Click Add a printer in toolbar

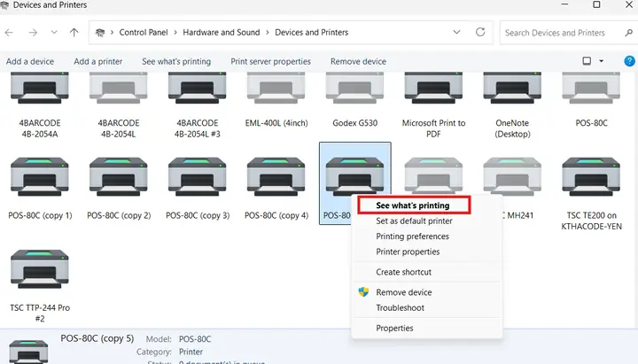click(x=98, y=61)
